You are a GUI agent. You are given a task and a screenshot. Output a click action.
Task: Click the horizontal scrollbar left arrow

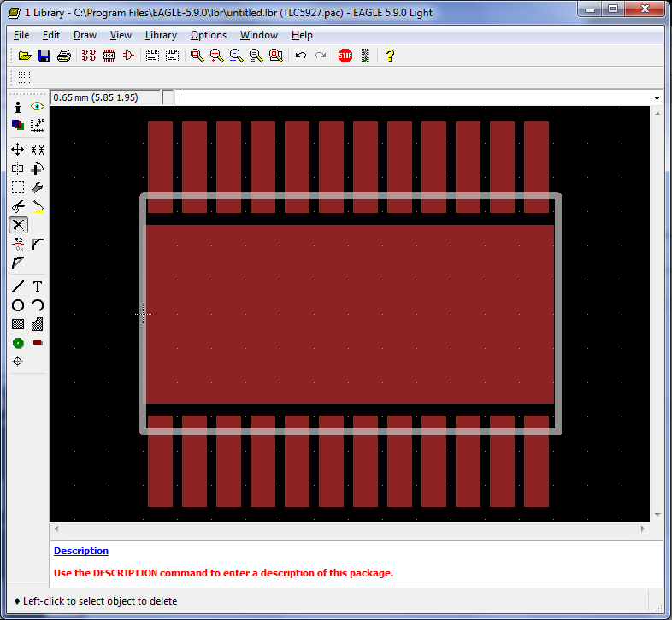[x=56, y=528]
